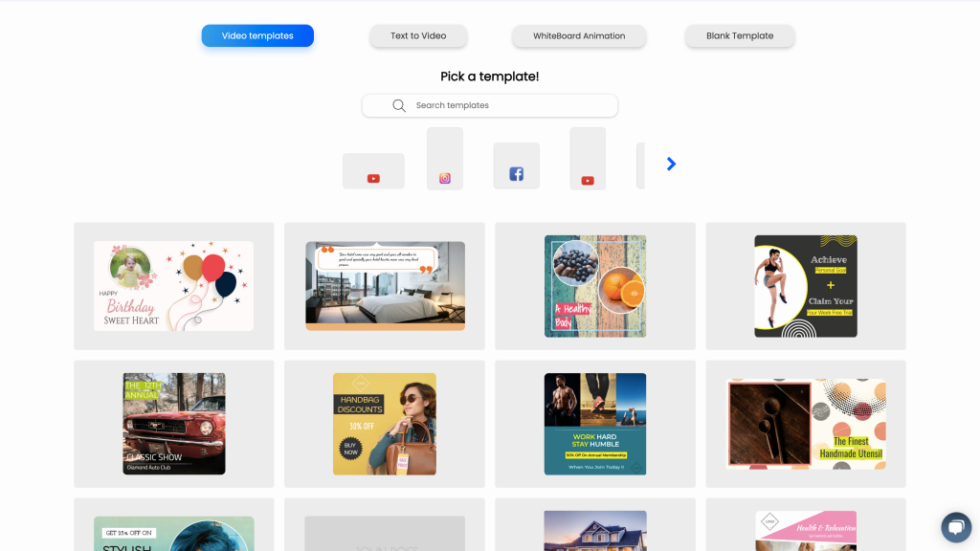
Task: Open Work Hard Stay Humble template
Action: pos(595,424)
